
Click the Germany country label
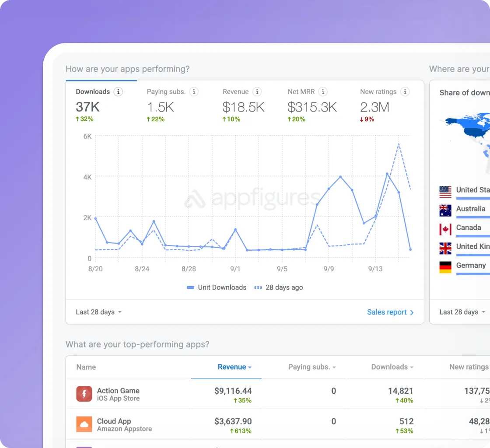point(471,265)
